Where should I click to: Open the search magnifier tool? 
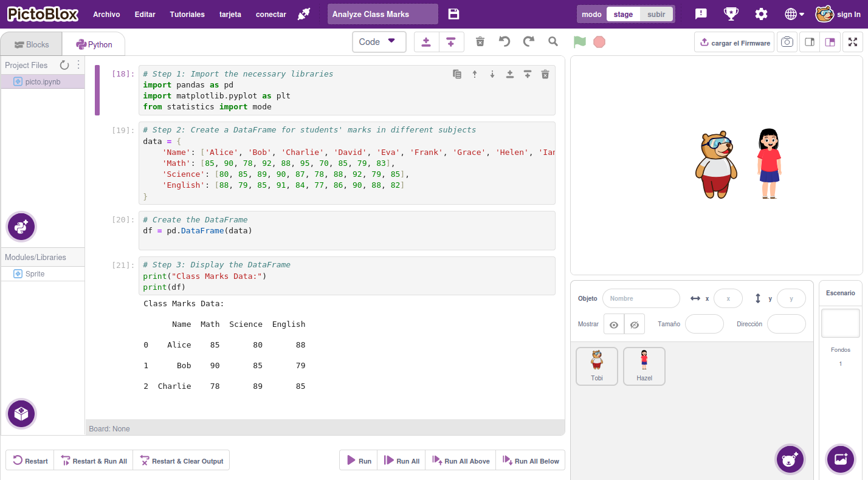pos(553,41)
